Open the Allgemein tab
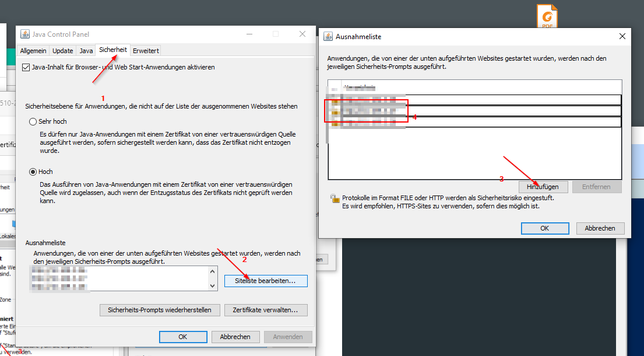Viewport: 644px width, 356px height. click(33, 51)
